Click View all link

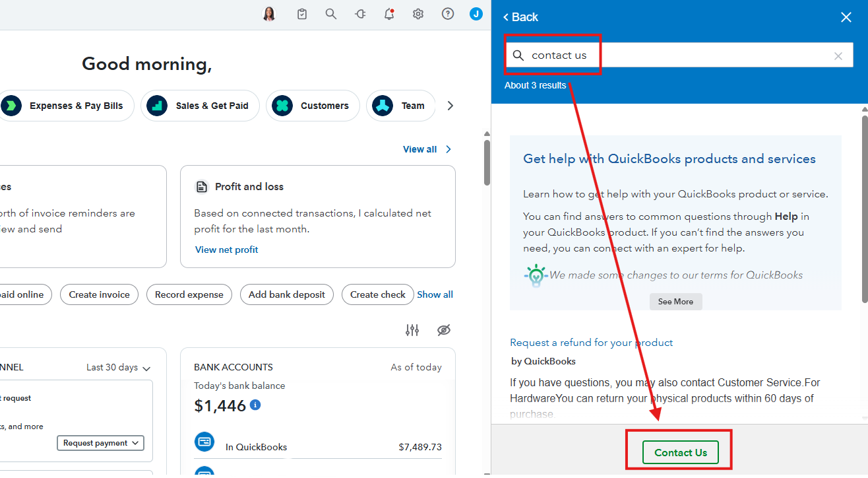point(419,149)
